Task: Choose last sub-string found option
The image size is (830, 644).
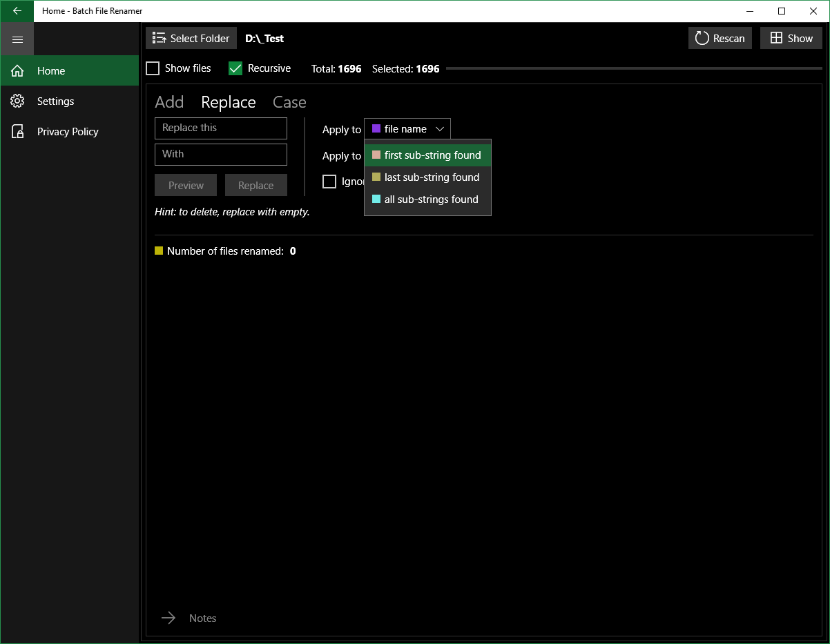Action: 427,177
